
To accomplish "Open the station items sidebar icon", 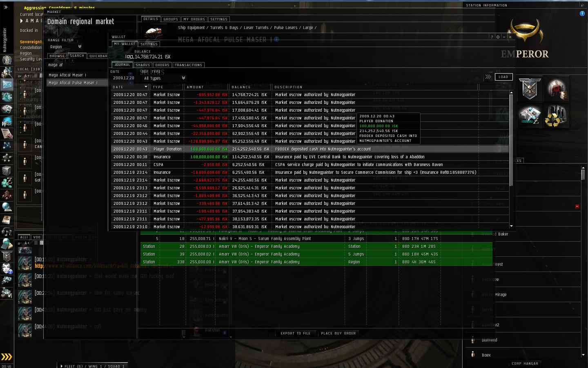I will (7, 293).
